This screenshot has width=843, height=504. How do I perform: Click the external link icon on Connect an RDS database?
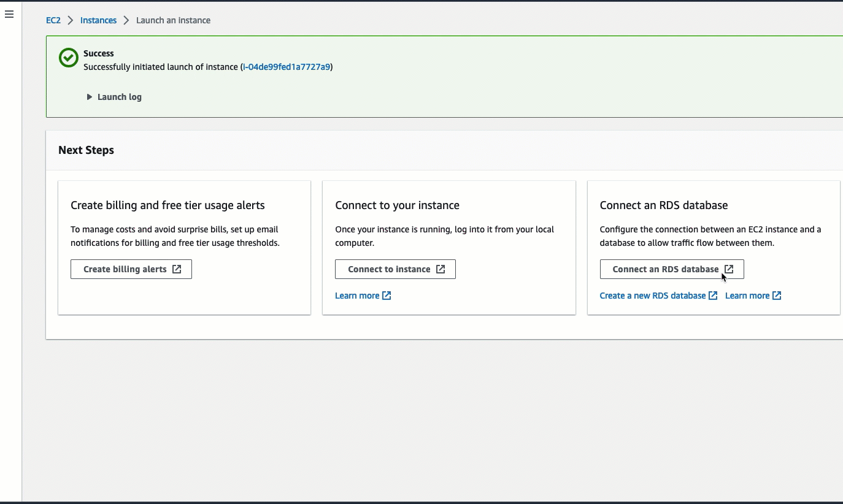pos(729,269)
